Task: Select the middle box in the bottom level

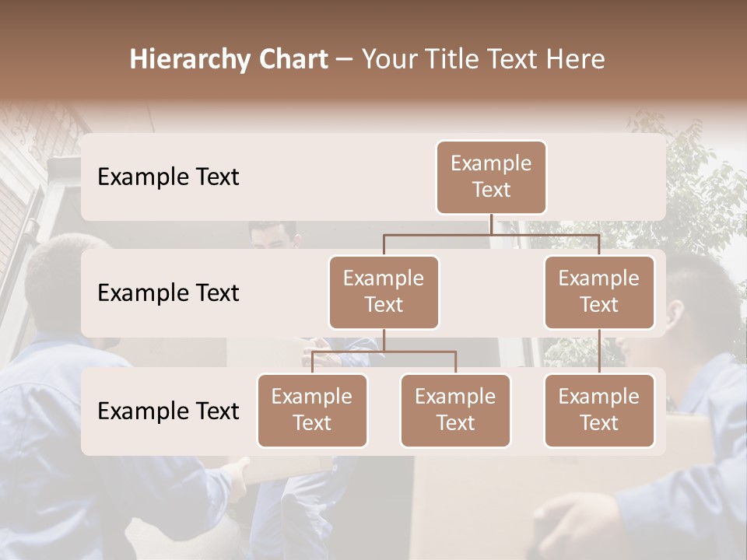Action: click(455, 410)
